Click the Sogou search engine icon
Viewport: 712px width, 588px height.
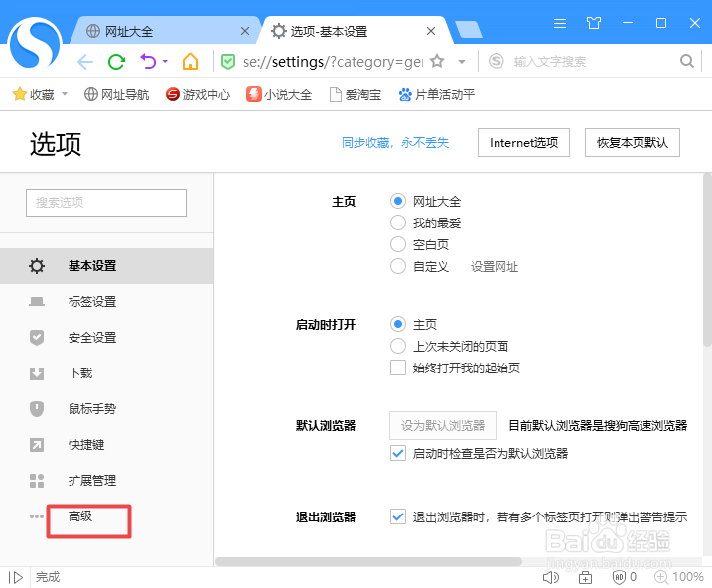[496, 61]
